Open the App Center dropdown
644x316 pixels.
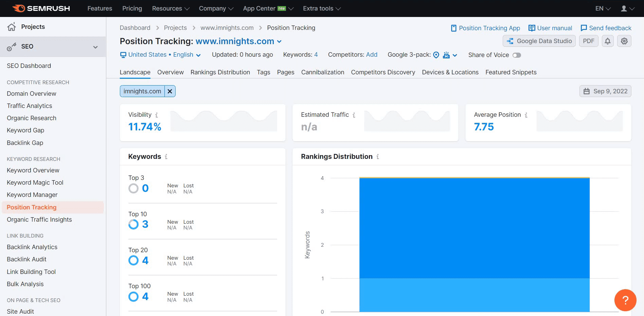pos(268,8)
